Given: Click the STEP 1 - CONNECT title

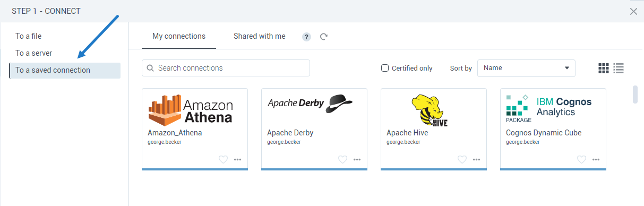Looking at the screenshot, I should pos(46,11).
